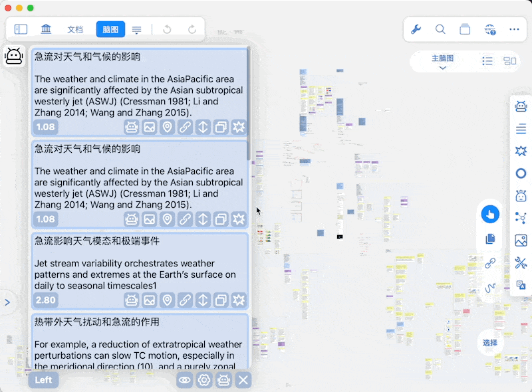Click the undo arrow in top toolbar

click(x=167, y=29)
